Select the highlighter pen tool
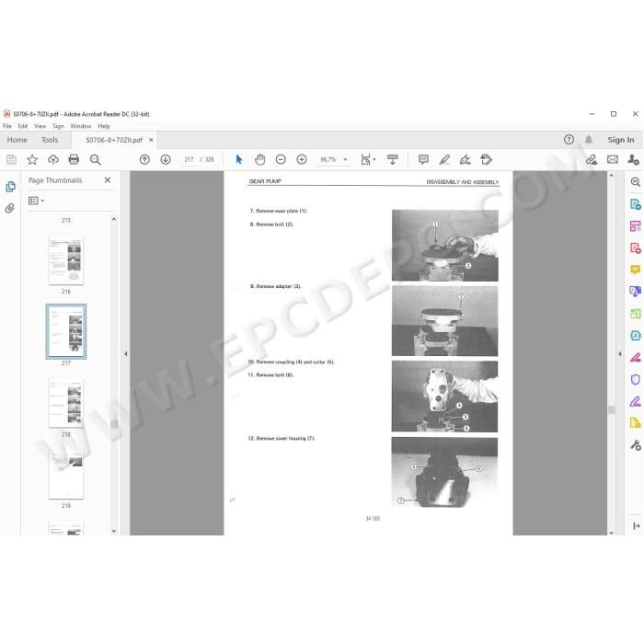Image resolution: width=644 pixels, height=644 pixels. point(444,159)
